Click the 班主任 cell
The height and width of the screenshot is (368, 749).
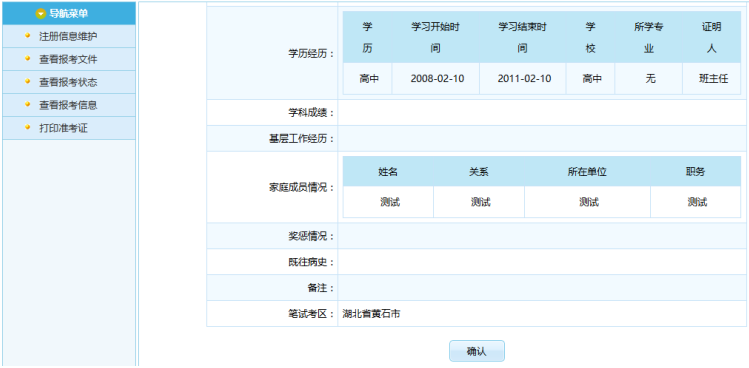click(713, 79)
